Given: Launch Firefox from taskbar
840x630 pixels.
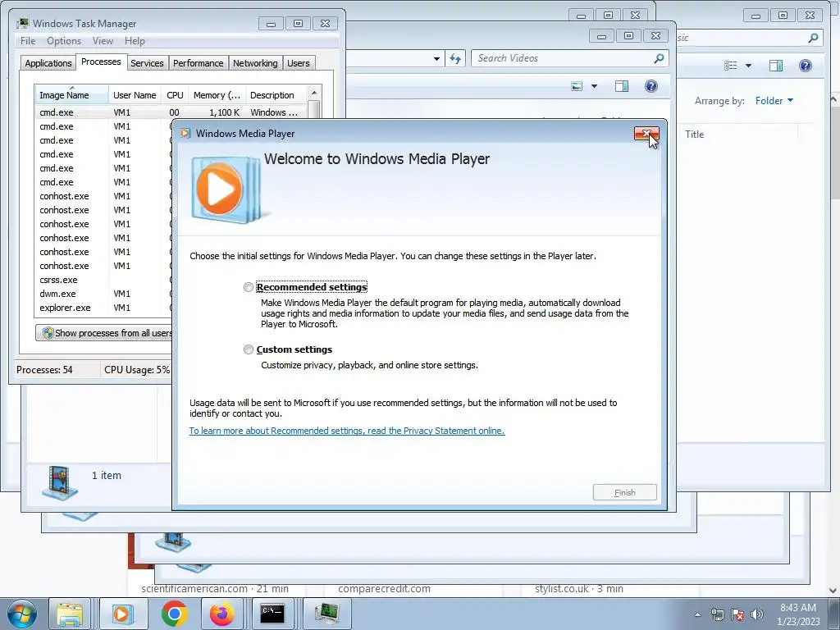Looking at the screenshot, I should (221, 614).
